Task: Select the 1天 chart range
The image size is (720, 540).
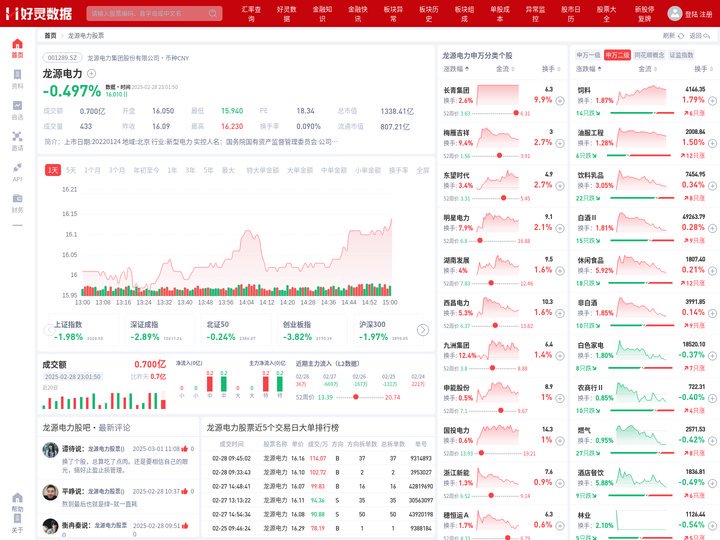Action: click(x=53, y=170)
